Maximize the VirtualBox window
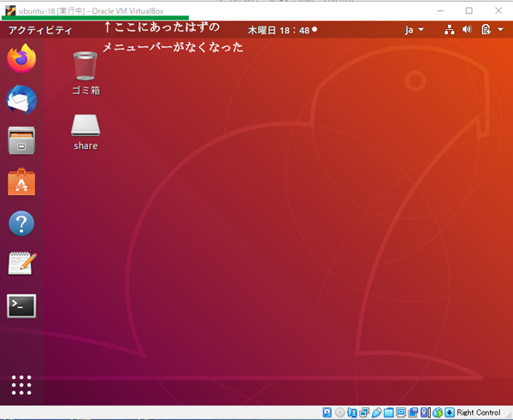This screenshot has height=420, width=513. [x=469, y=10]
